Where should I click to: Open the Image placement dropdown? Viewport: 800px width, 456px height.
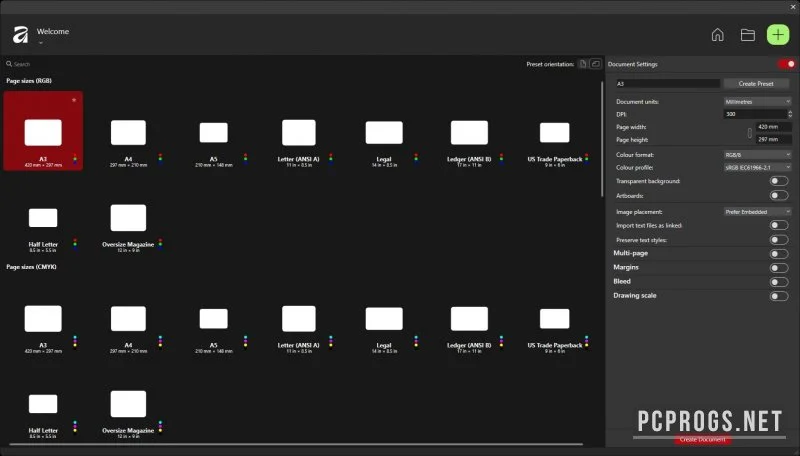(x=757, y=212)
